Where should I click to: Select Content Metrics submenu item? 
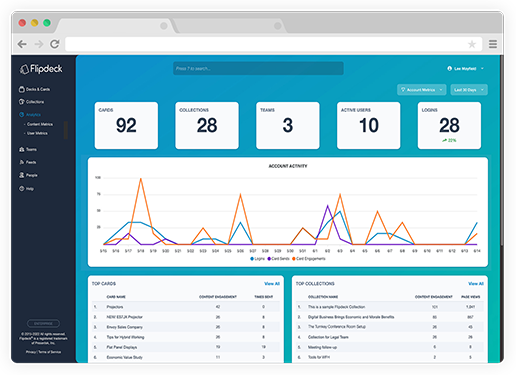point(40,124)
